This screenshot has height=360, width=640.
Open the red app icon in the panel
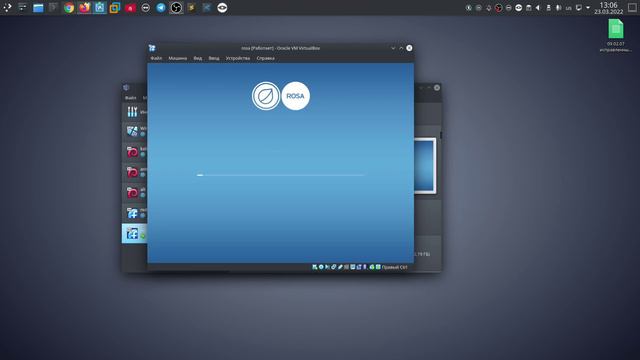click(x=130, y=7)
